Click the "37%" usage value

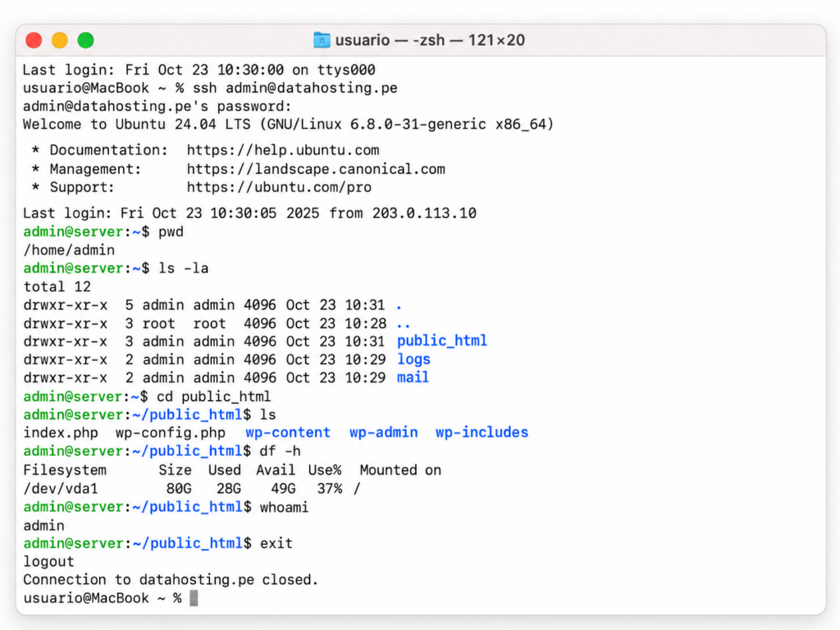(330, 489)
